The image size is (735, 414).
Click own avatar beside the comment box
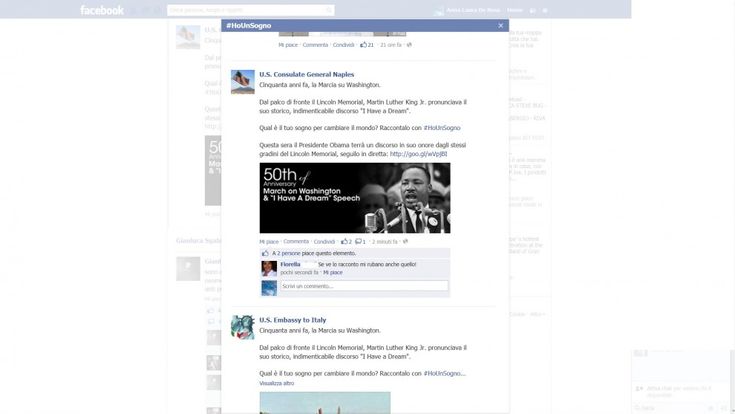pyautogui.click(x=269, y=287)
